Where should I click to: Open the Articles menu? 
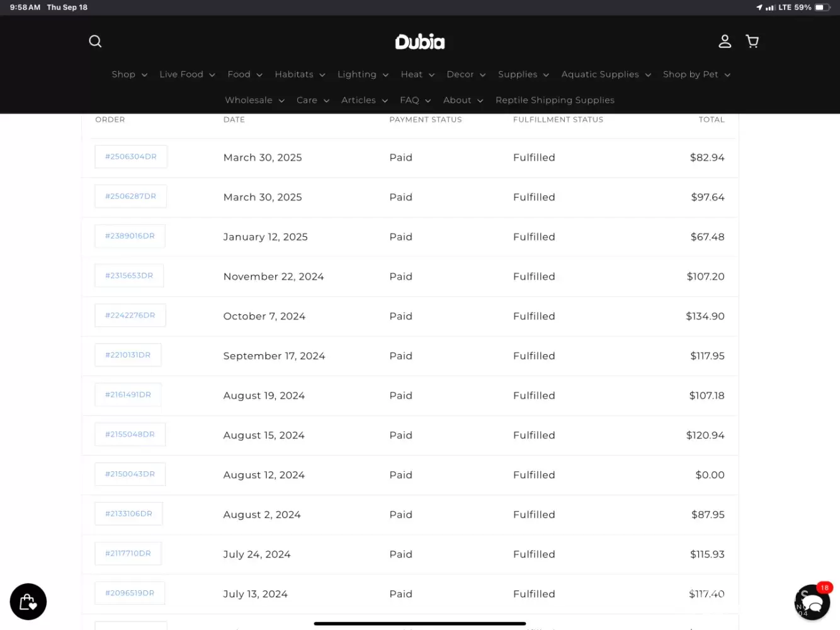tap(364, 100)
